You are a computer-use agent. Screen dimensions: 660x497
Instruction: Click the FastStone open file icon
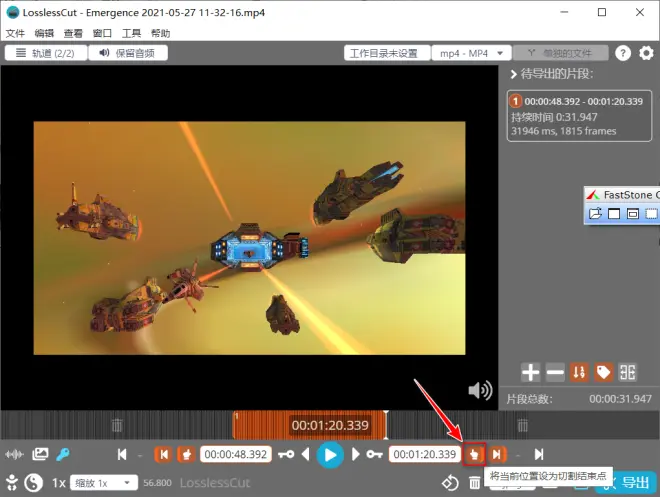pos(595,213)
